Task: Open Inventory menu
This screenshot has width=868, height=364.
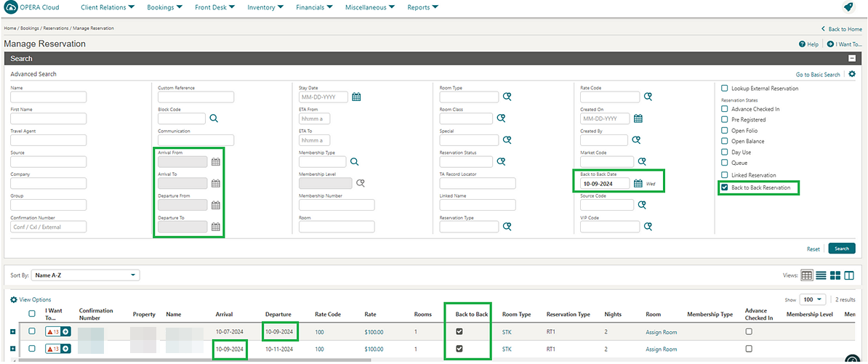Action: pyautogui.click(x=266, y=7)
